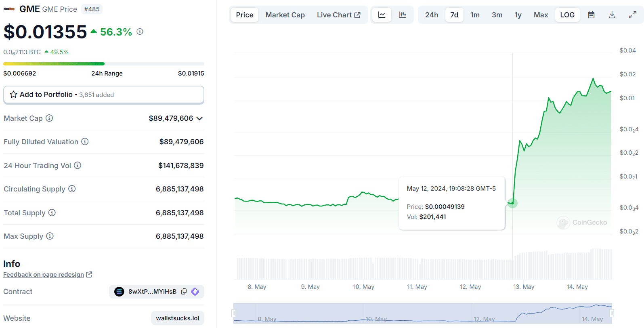Click the 24h low $0.006692
Image resolution: width=644 pixels, height=328 pixels.
[x=20, y=74]
